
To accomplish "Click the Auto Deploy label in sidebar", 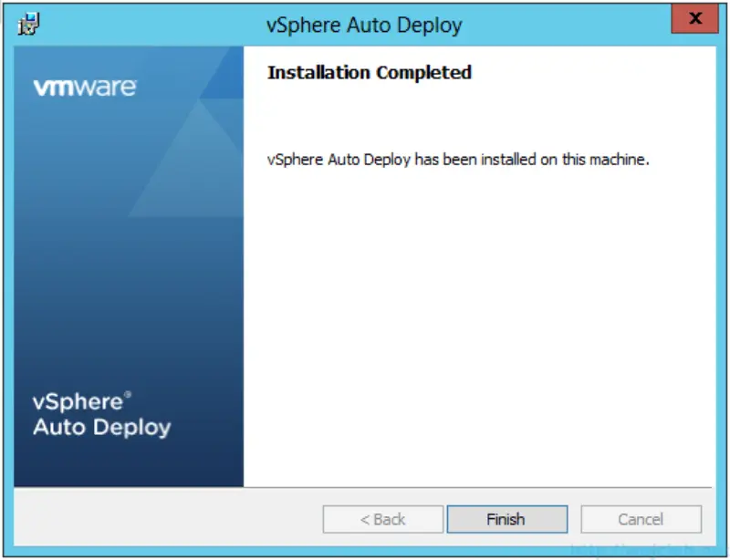I will pos(100,427).
